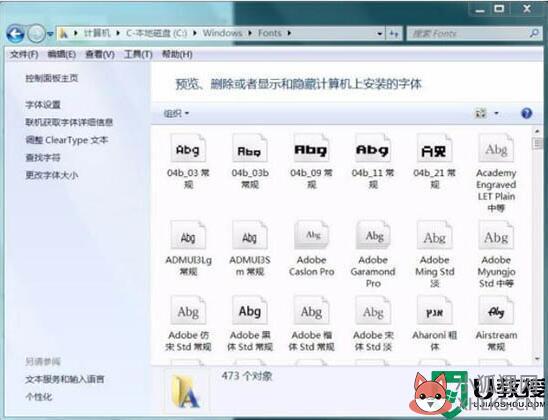This screenshot has width=548, height=420.
Task: Open the address bar history dropdown
Action: tap(380, 34)
